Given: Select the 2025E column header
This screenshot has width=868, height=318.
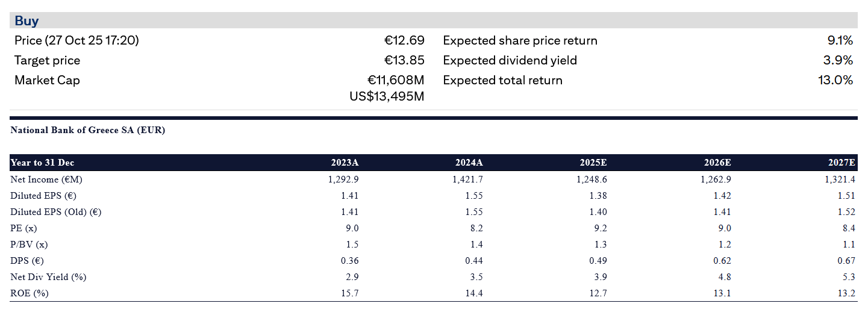Looking at the screenshot, I should pyautogui.click(x=593, y=163).
